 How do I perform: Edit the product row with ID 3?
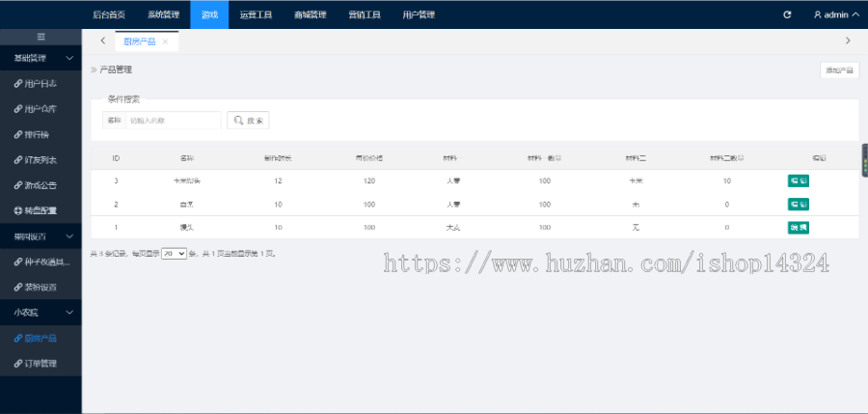coord(799,180)
